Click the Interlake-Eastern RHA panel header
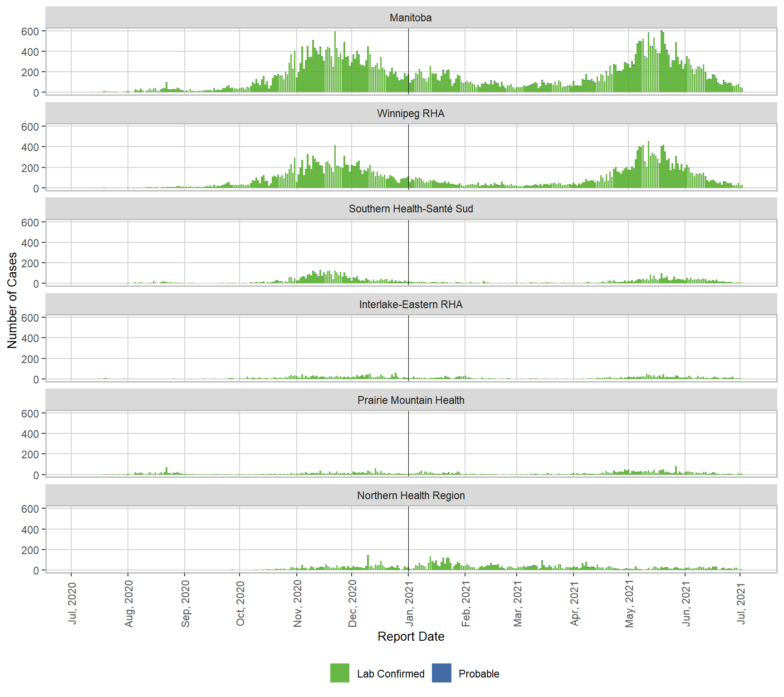This screenshot has height=697, width=784. [411, 304]
